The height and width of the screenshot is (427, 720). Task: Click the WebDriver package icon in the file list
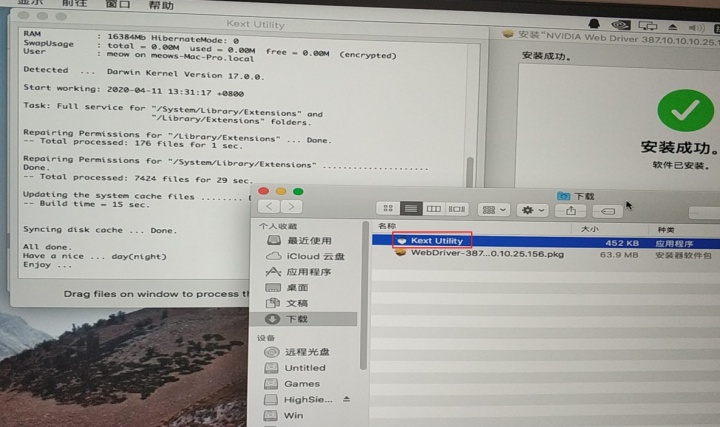coord(400,252)
